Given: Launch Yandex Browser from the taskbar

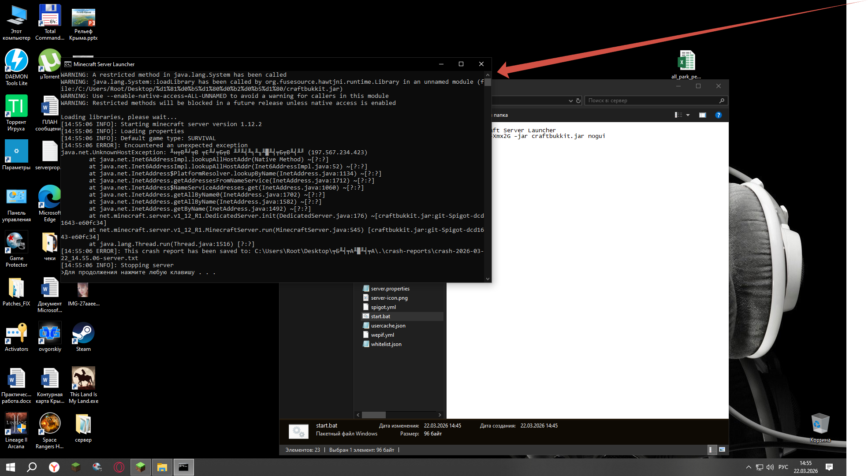Looking at the screenshot, I should point(54,467).
